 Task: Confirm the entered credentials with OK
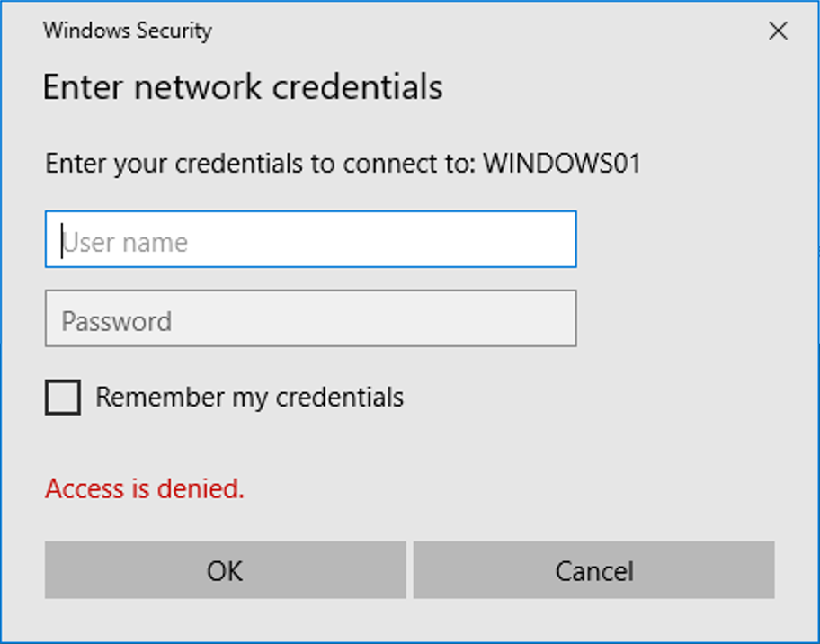[224, 570]
